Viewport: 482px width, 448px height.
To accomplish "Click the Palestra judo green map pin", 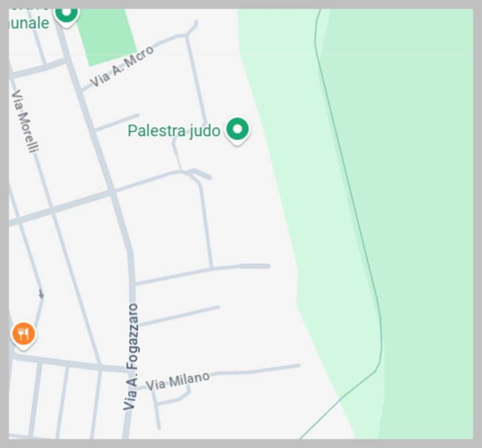I will [237, 131].
